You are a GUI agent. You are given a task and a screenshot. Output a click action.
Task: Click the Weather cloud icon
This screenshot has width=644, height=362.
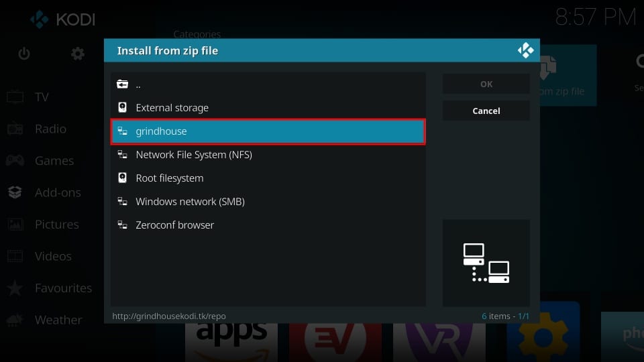[x=15, y=320]
